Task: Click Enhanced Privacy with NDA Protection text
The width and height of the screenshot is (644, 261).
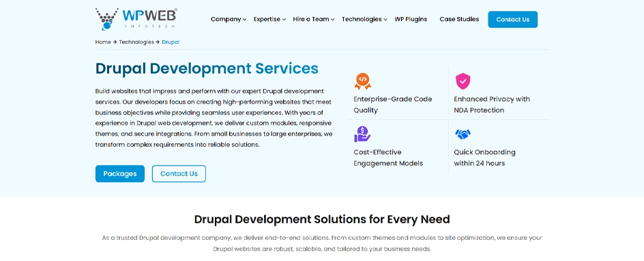Action: (x=492, y=105)
